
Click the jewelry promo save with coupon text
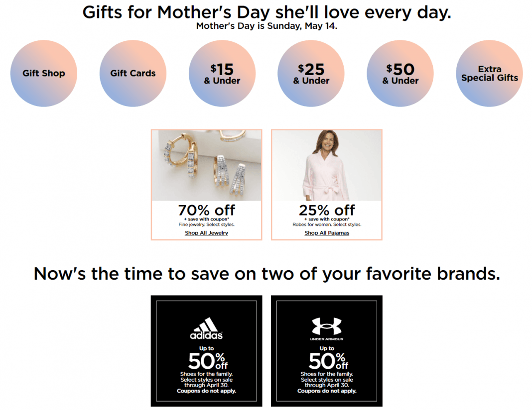(x=206, y=219)
